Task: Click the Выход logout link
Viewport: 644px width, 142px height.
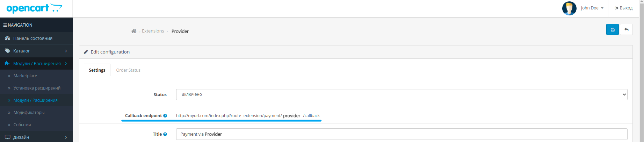Action: click(624, 8)
